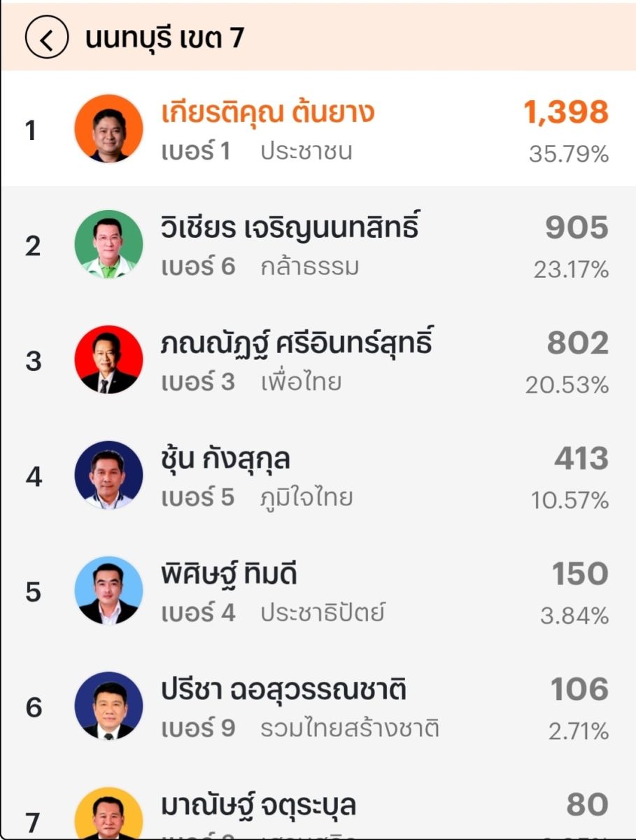Select candidate name วิเชียร เจริญนนทสิทธิ์
The height and width of the screenshot is (840, 636).
(290, 227)
